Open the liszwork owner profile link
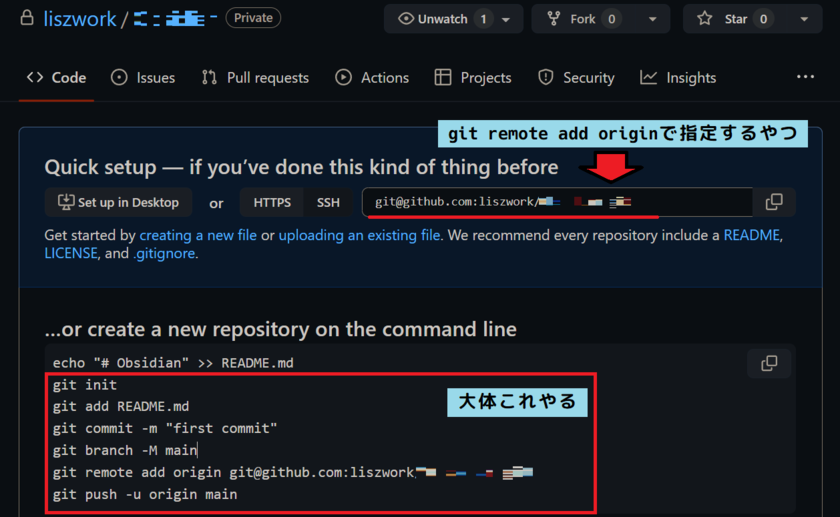 79,19
